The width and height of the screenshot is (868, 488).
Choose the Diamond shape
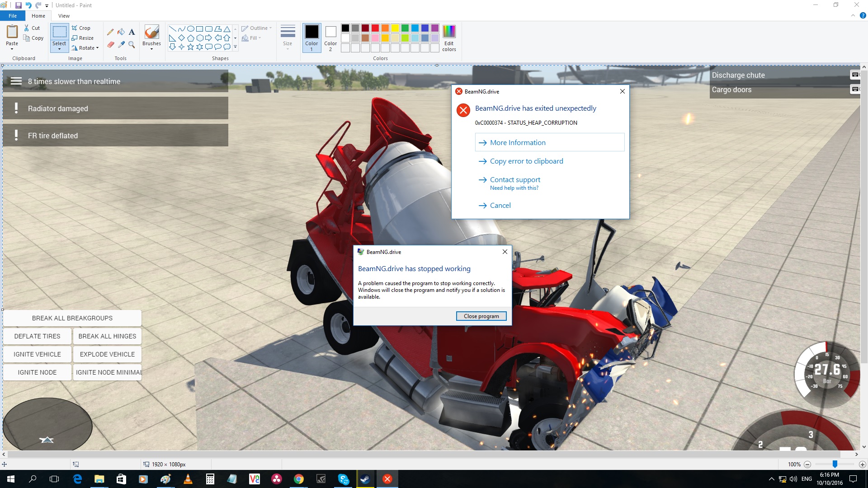182,38
